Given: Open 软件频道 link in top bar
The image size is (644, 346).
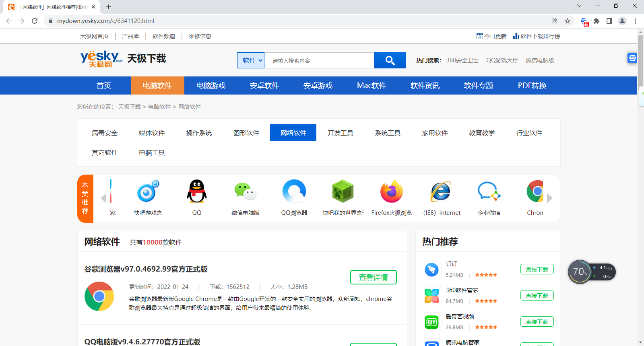Looking at the screenshot, I should pyautogui.click(x=164, y=36).
